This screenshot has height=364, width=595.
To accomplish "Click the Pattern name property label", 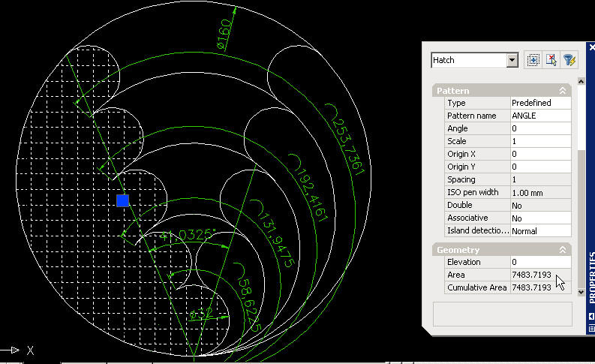I will (472, 116).
